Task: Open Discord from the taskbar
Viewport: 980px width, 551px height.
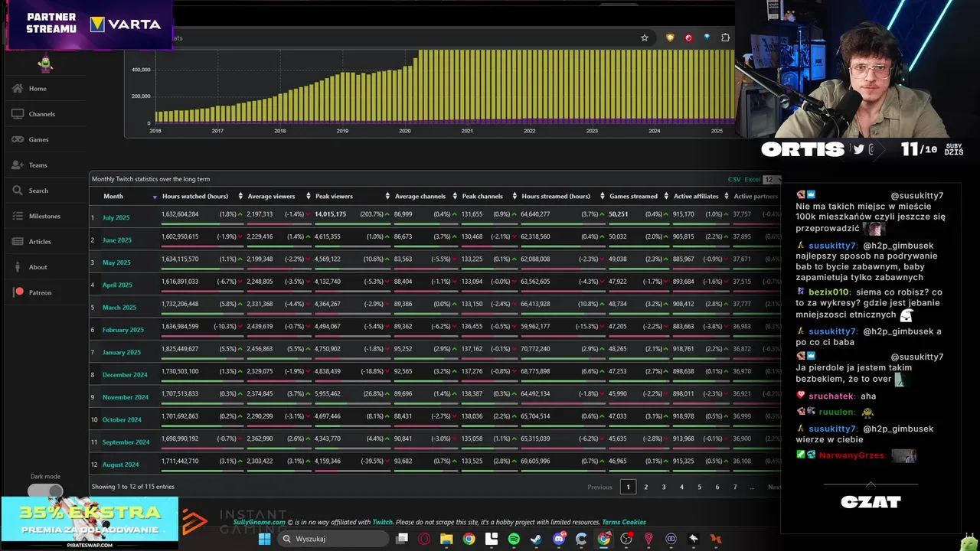Action: (x=559, y=539)
